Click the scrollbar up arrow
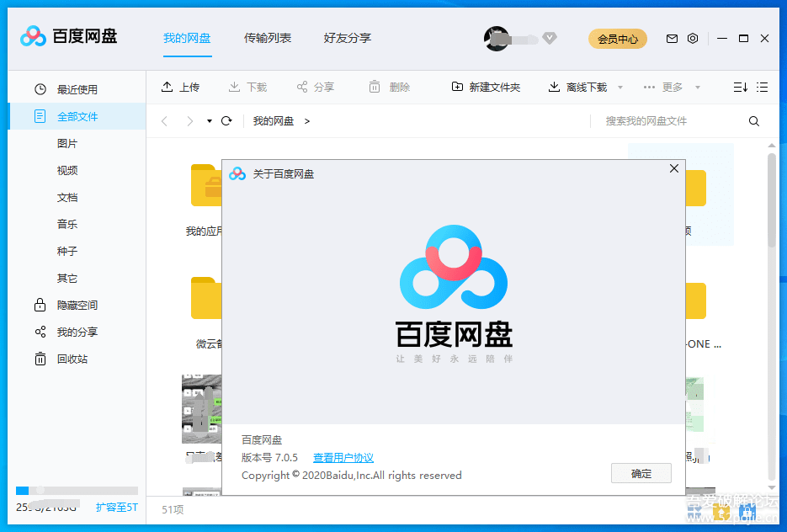Viewport: 787px width, 532px height. click(772, 146)
